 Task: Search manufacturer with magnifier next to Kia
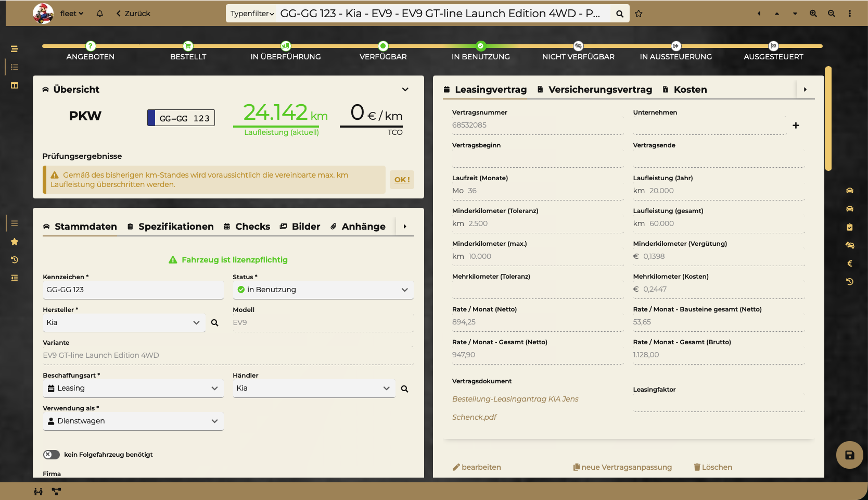[214, 323]
